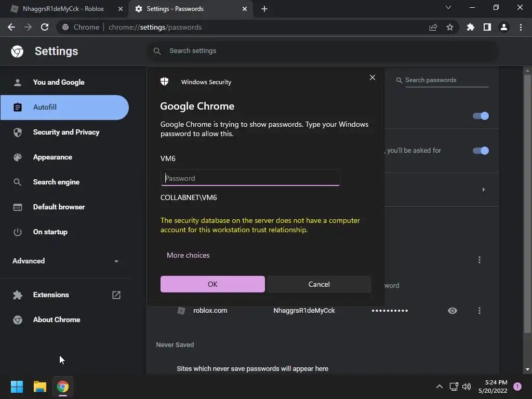
Task: Click the Chrome logo beside Settings title
Action: coord(17,51)
